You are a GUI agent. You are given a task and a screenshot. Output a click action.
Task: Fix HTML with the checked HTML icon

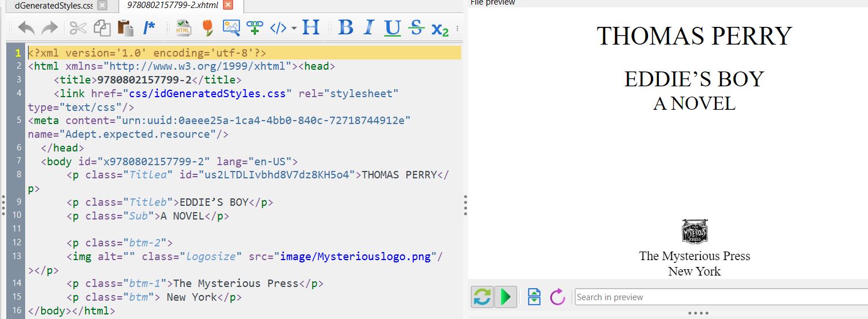coord(183,27)
